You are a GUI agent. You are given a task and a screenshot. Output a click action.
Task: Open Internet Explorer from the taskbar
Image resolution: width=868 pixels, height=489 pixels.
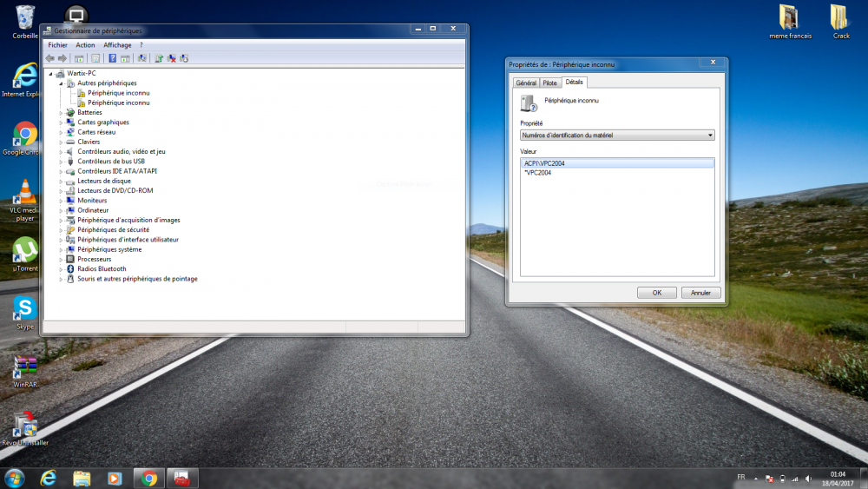[49, 478]
